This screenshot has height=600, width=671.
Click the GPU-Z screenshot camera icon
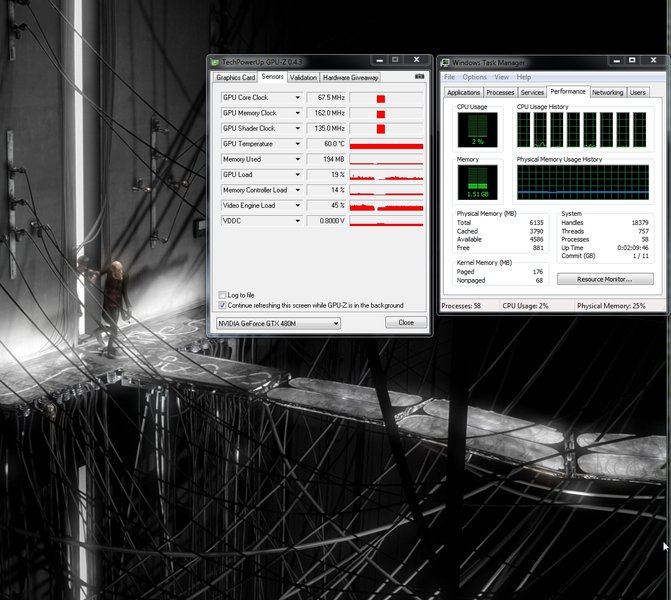pyautogui.click(x=419, y=77)
